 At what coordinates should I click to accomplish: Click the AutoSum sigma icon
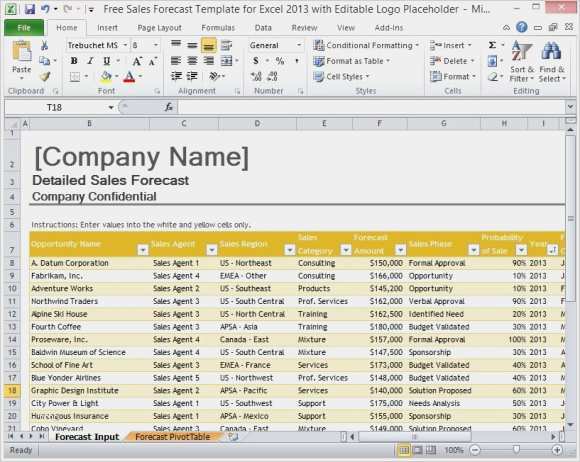click(x=492, y=45)
